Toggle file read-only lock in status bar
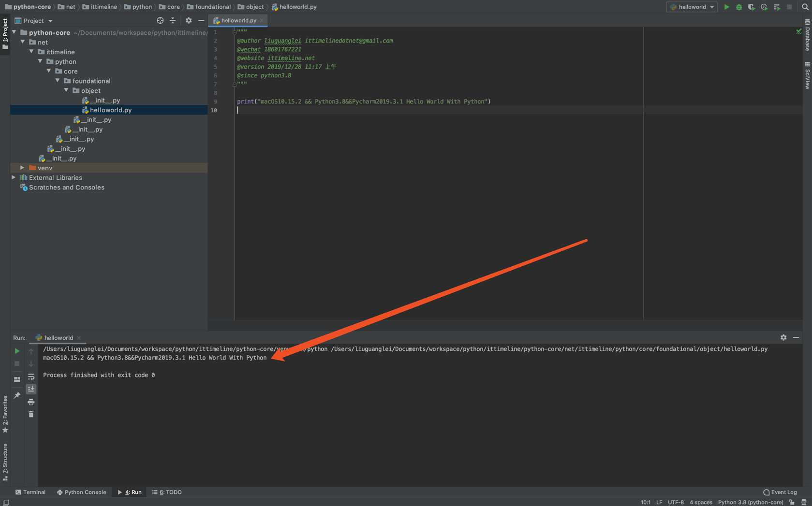 [792, 502]
